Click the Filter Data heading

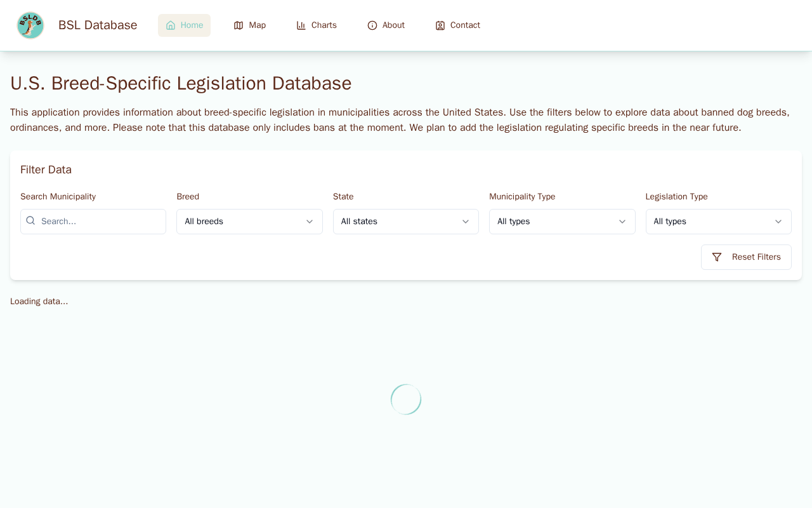click(46, 170)
